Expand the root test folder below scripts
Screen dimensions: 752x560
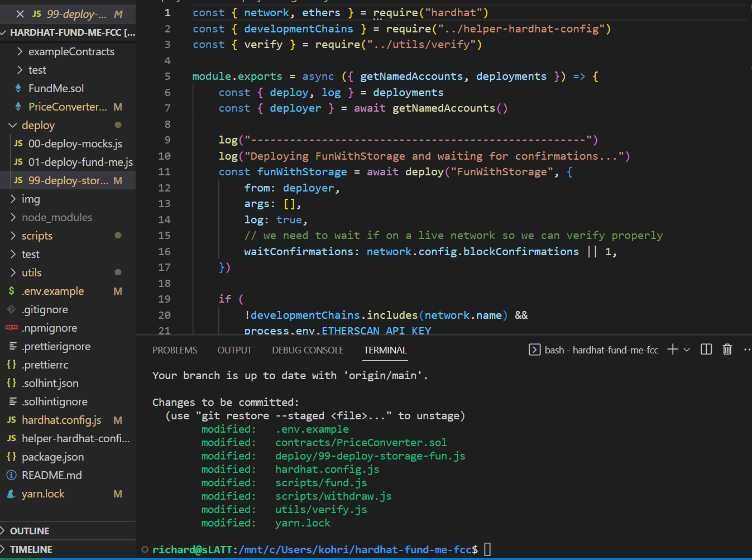point(68,254)
